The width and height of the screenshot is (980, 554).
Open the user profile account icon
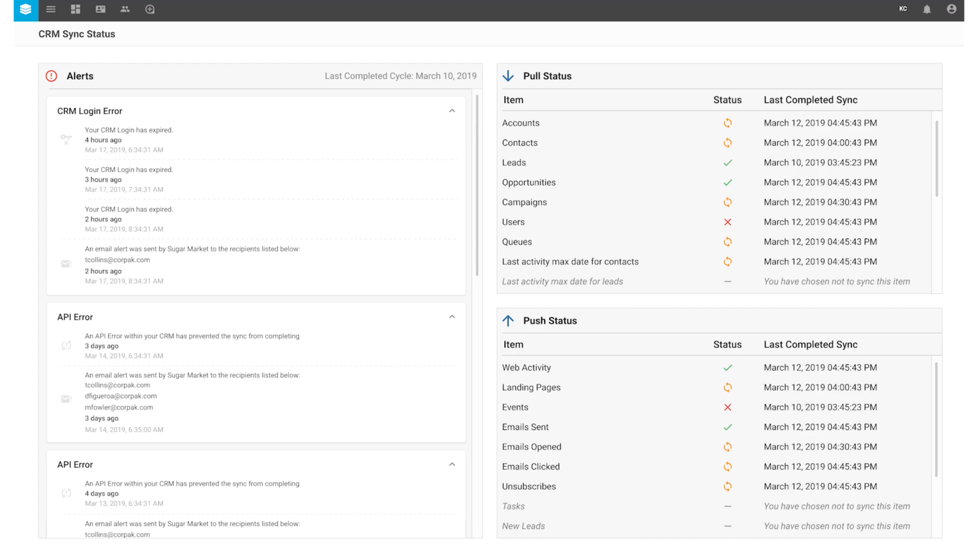coord(952,9)
